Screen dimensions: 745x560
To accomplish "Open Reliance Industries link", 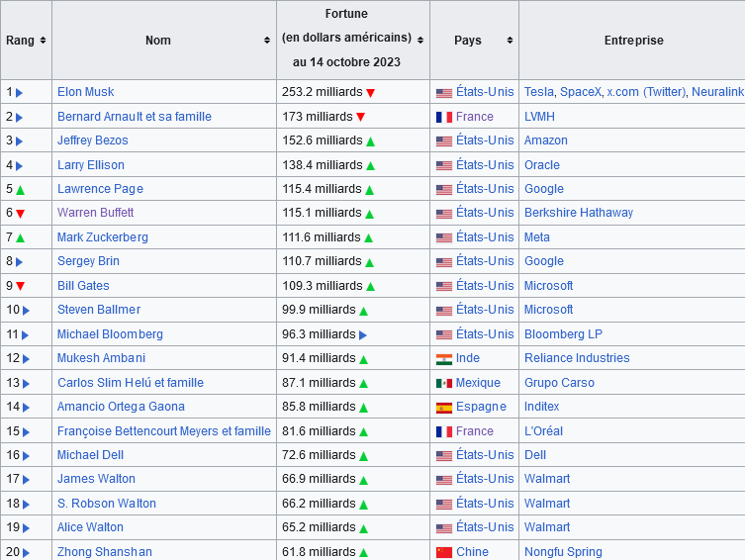I will coord(577,358).
